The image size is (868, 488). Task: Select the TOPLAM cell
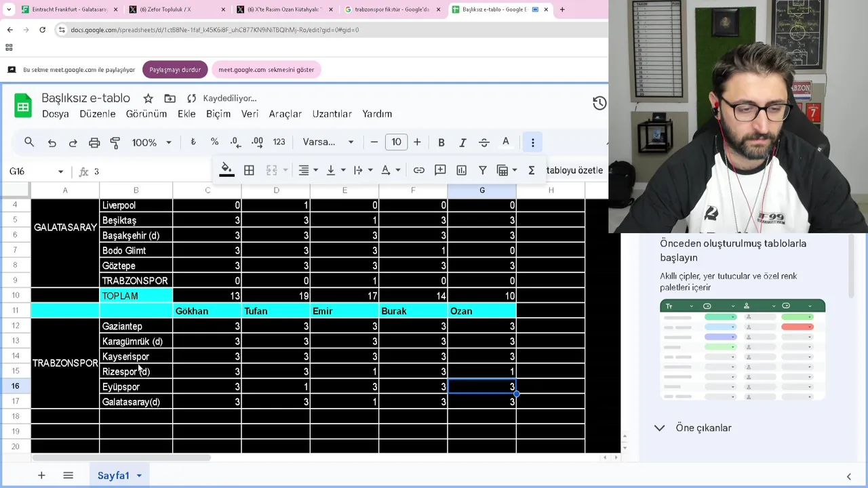136,296
